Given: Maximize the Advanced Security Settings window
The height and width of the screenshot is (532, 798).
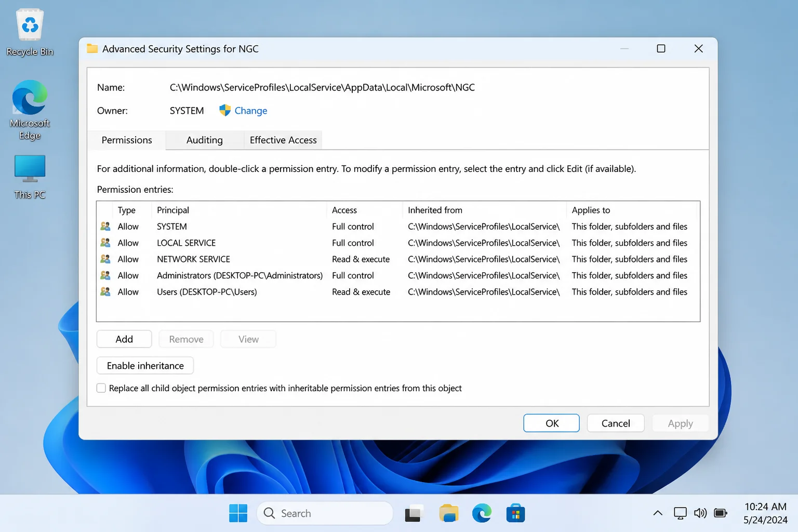Looking at the screenshot, I should [x=661, y=48].
